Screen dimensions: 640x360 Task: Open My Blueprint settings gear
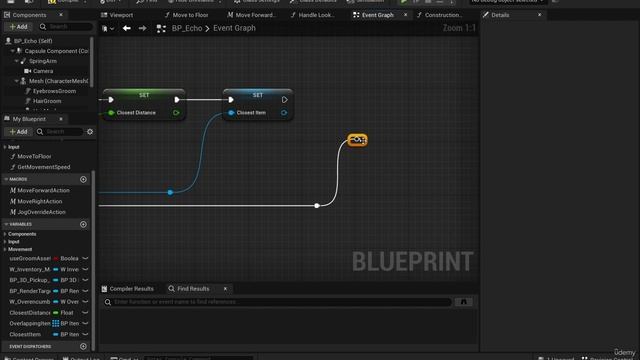click(x=90, y=132)
